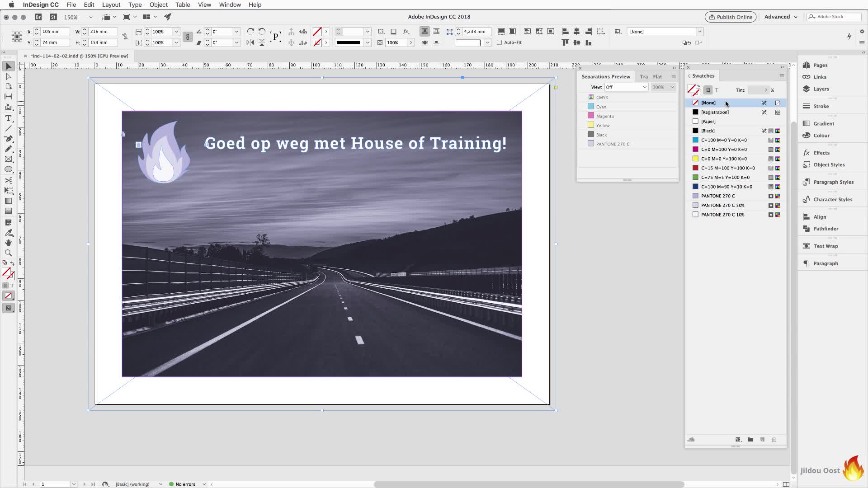Select the [Paper] swatch
This screenshot has width=868, height=488.
coord(736,122)
